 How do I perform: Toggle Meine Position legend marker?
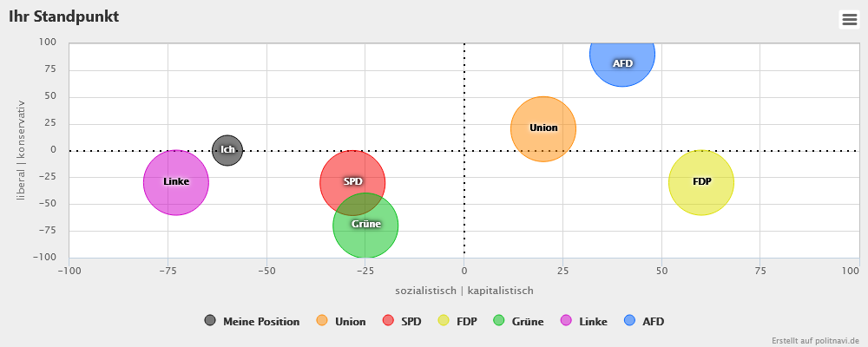(210, 321)
